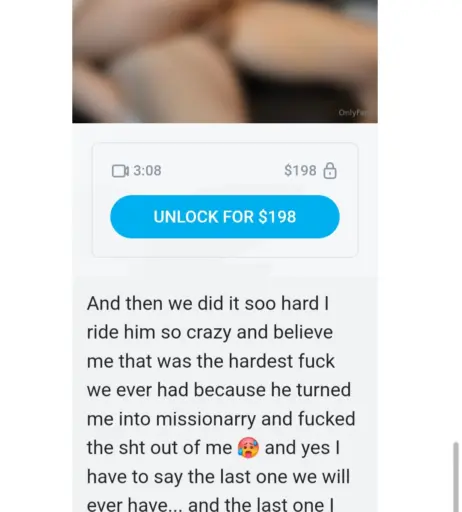Screen dimensions: 462x512
Task: Click the "$198" text inside the blue unlock button
Action: tap(277, 217)
